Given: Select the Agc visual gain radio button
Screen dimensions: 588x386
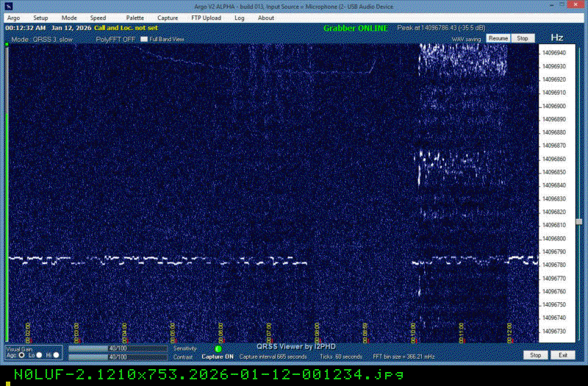Looking at the screenshot, I should tap(21, 355).
